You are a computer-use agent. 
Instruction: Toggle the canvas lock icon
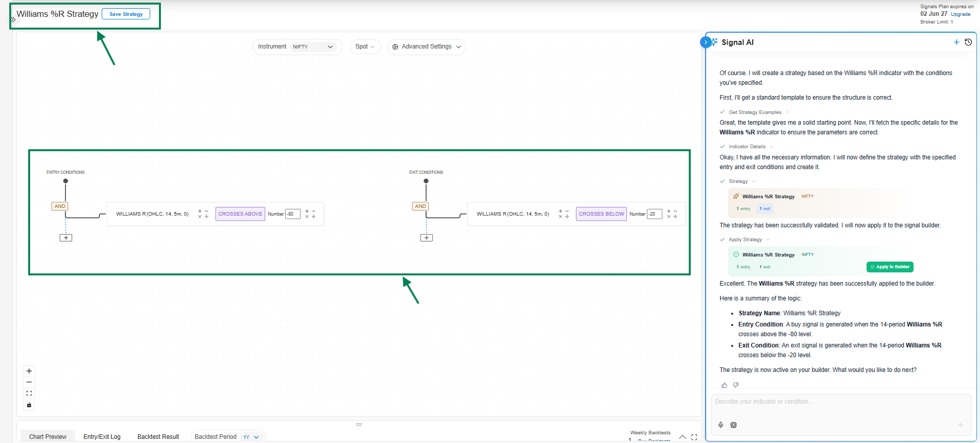coord(29,405)
